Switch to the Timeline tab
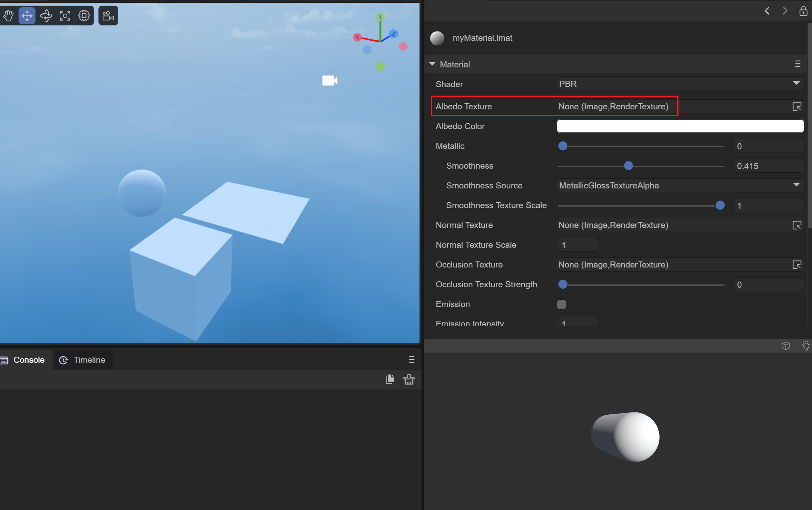 [83, 360]
